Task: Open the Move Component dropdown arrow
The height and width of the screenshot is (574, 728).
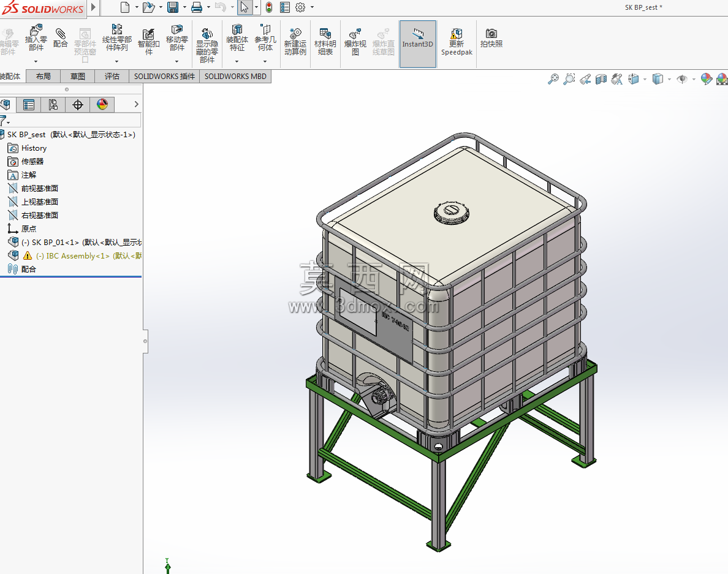Action: coord(176,61)
